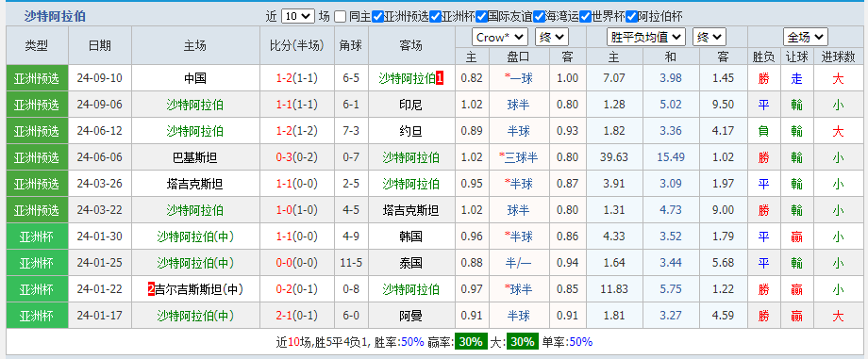Click the 沙特阿拉伯 team title link
This screenshot has height=359, width=868.
coord(55,17)
